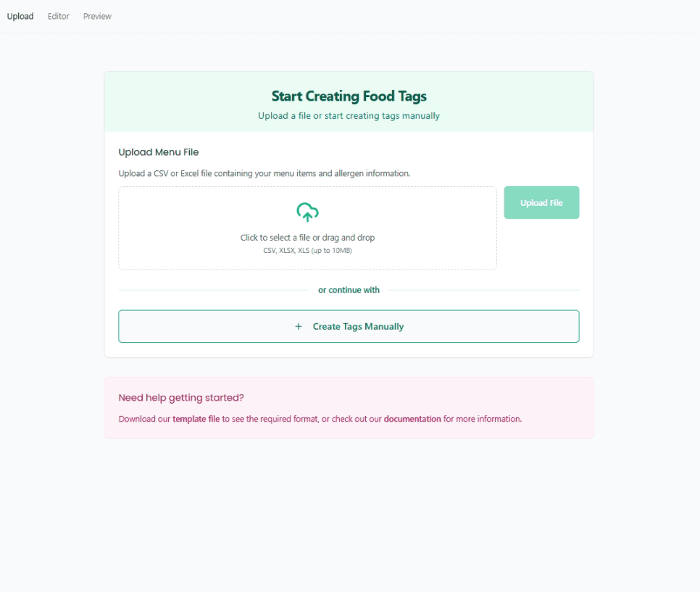Click the CSV or Excel file description text
This screenshot has width=700, height=592.
[264, 174]
